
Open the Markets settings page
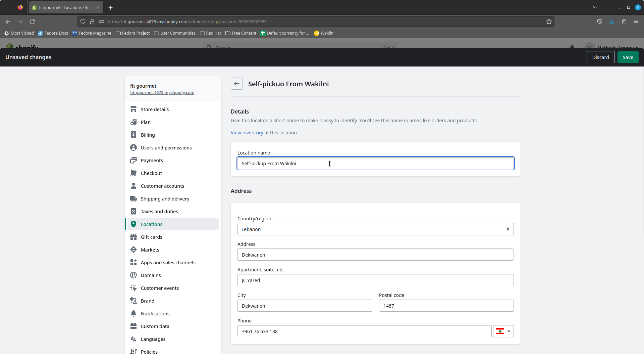click(x=150, y=250)
